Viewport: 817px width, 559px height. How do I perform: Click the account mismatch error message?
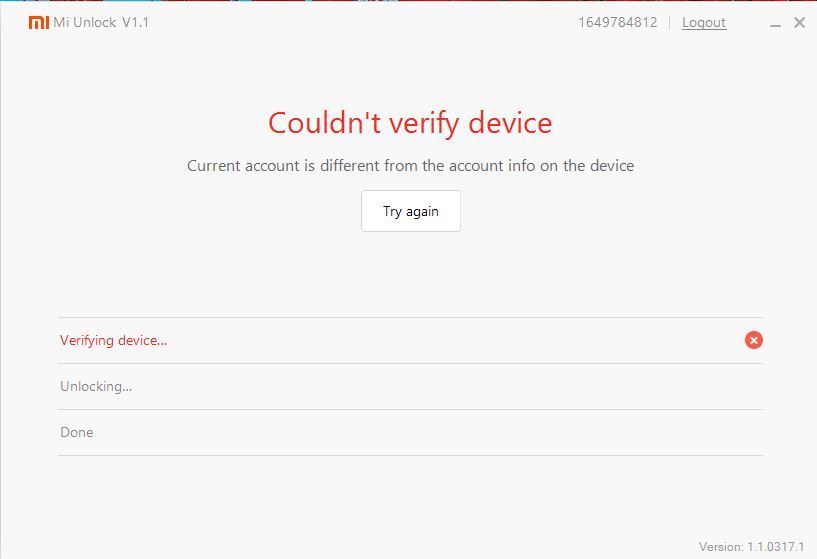click(x=410, y=165)
